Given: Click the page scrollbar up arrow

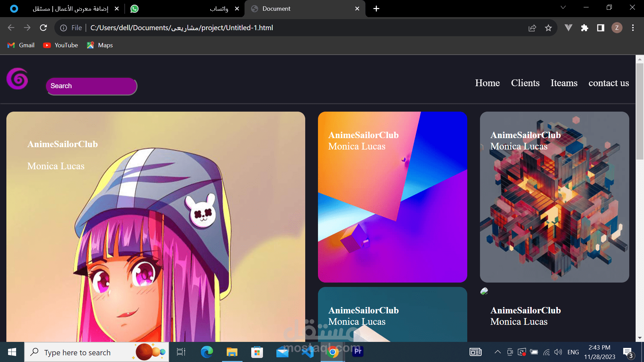Looking at the screenshot, I should coord(640,59).
